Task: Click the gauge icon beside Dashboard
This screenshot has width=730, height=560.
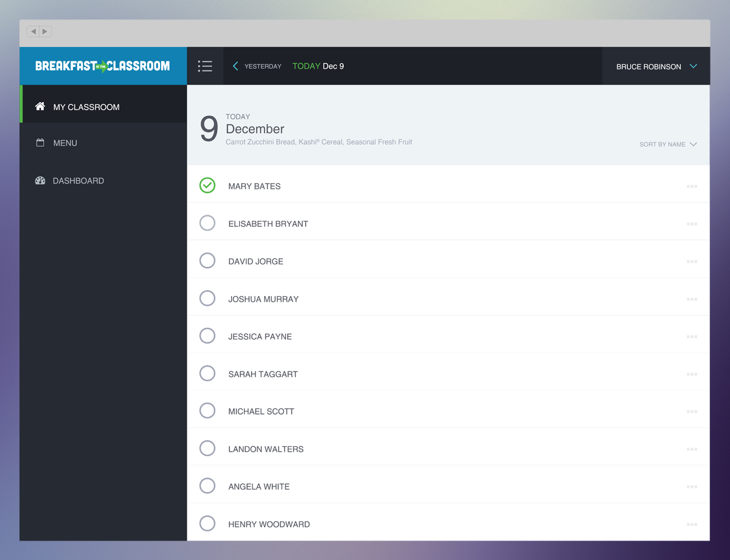Action: (x=40, y=181)
